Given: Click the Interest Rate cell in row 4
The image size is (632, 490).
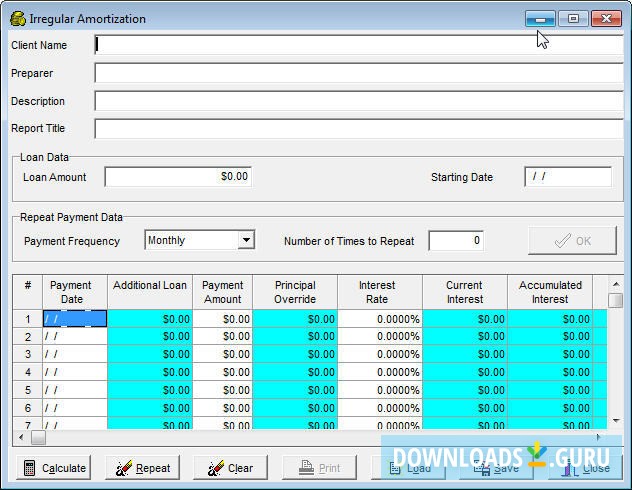Looking at the screenshot, I should 380,372.
